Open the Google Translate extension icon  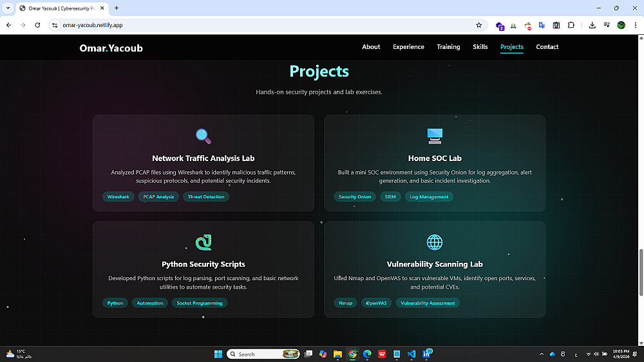point(542,25)
